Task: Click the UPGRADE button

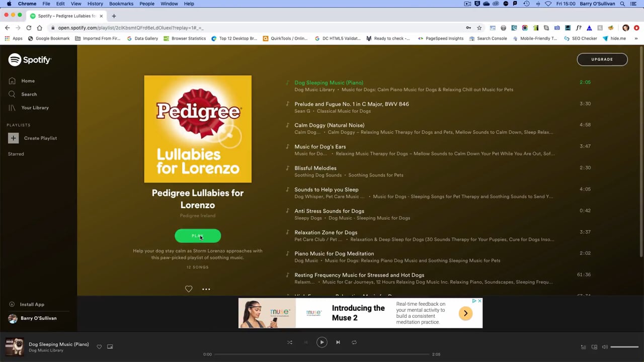Action: [602, 59]
